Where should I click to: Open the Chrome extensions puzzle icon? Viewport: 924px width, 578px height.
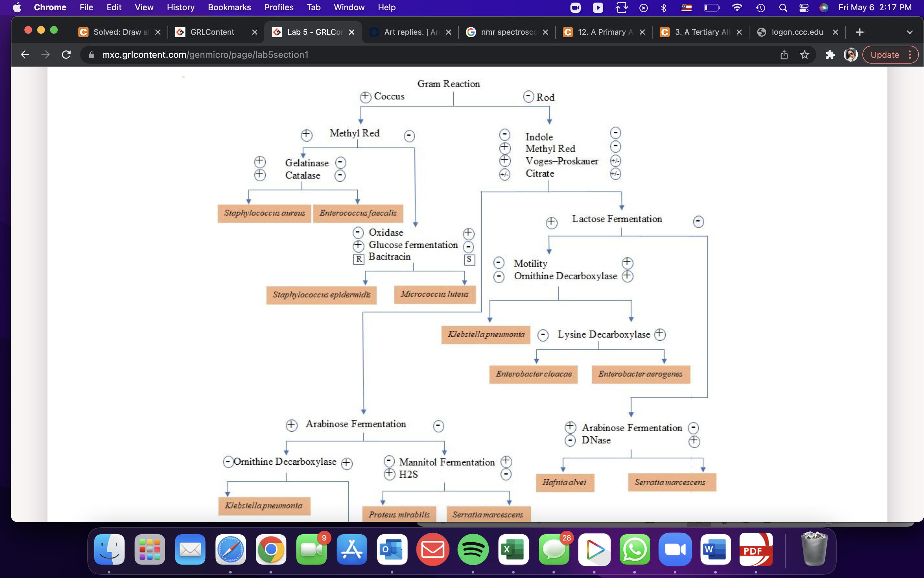(x=830, y=55)
